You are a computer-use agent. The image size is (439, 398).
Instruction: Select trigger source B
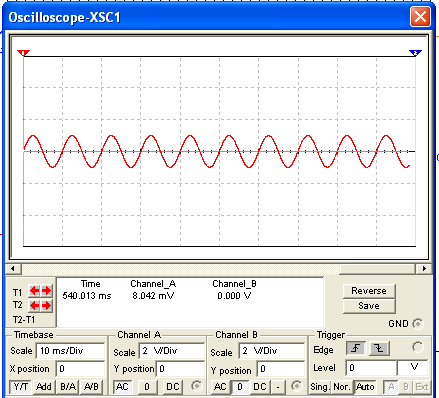tap(406, 387)
